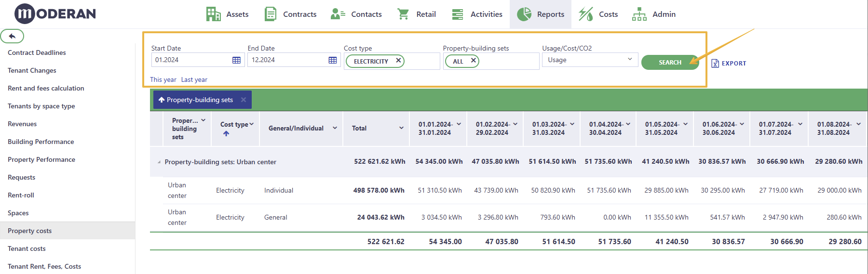Remove the ALL property-building sets tag
This screenshot has width=868, height=274.
click(x=474, y=61)
